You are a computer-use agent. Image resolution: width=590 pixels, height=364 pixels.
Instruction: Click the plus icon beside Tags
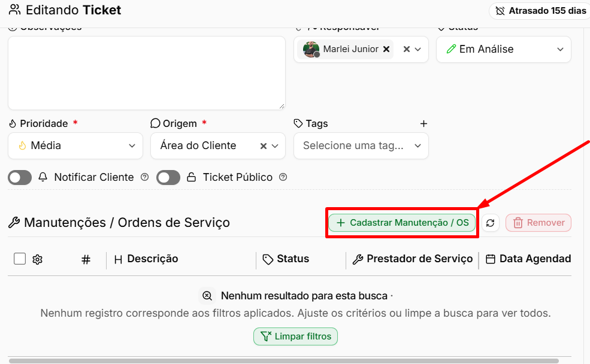click(x=423, y=124)
